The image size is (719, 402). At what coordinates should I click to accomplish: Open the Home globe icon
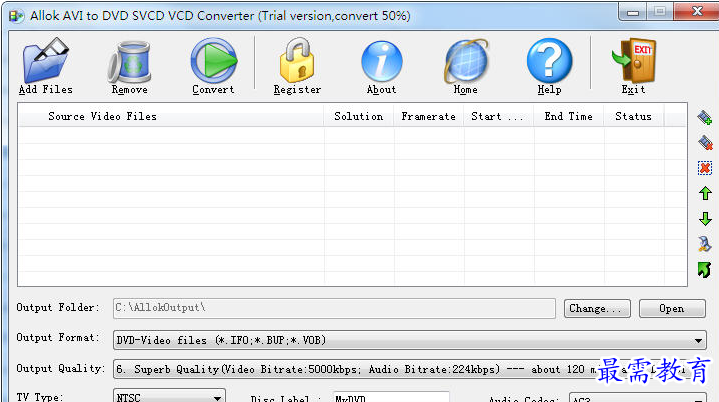click(466, 61)
